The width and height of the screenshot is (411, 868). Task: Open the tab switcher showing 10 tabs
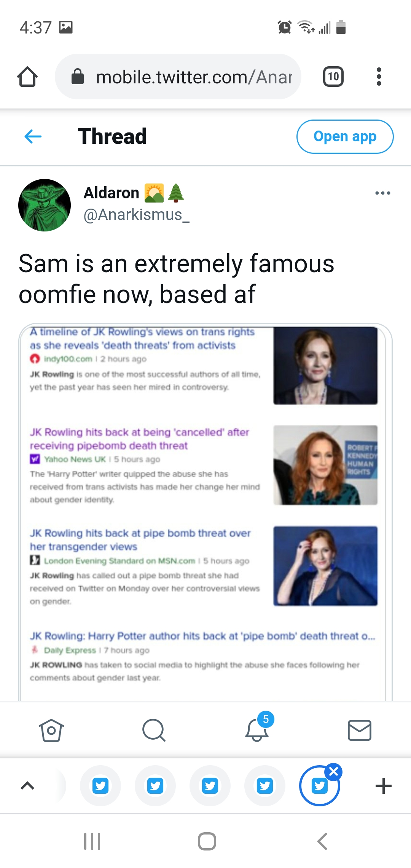[x=333, y=77]
